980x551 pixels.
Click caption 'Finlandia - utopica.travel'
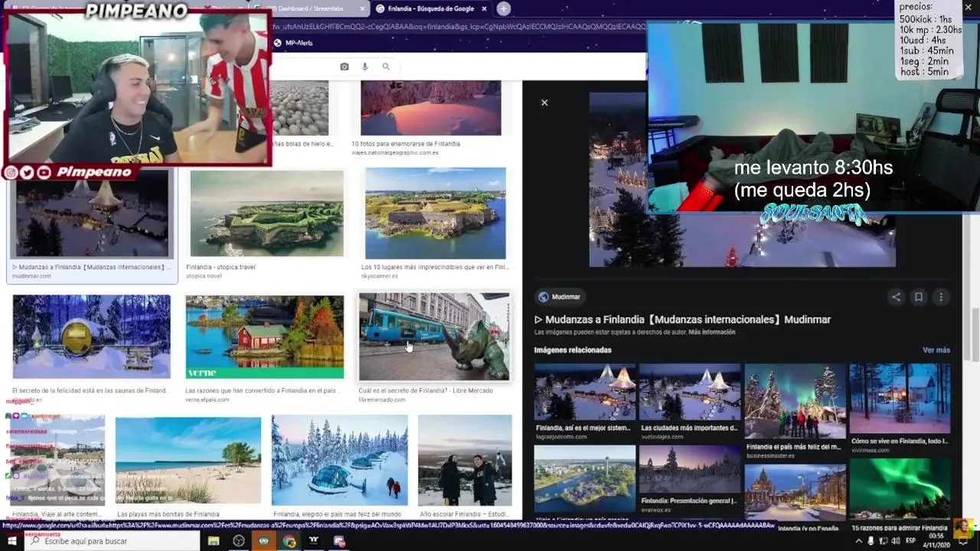220,267
